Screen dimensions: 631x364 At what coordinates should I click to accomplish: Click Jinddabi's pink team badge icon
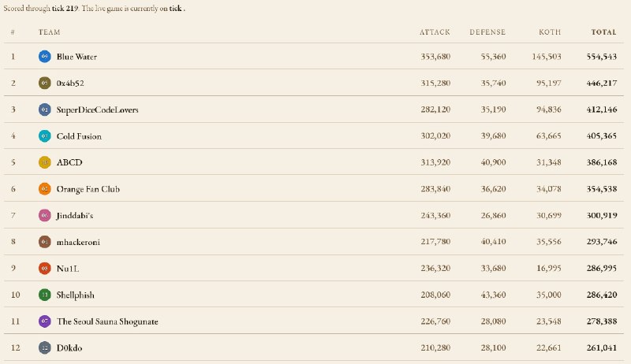click(x=45, y=215)
